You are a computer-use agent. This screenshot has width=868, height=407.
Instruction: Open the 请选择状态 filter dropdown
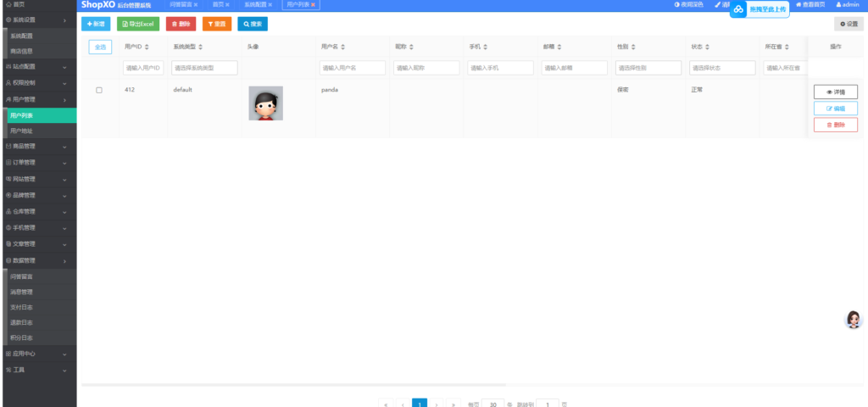[x=722, y=68]
